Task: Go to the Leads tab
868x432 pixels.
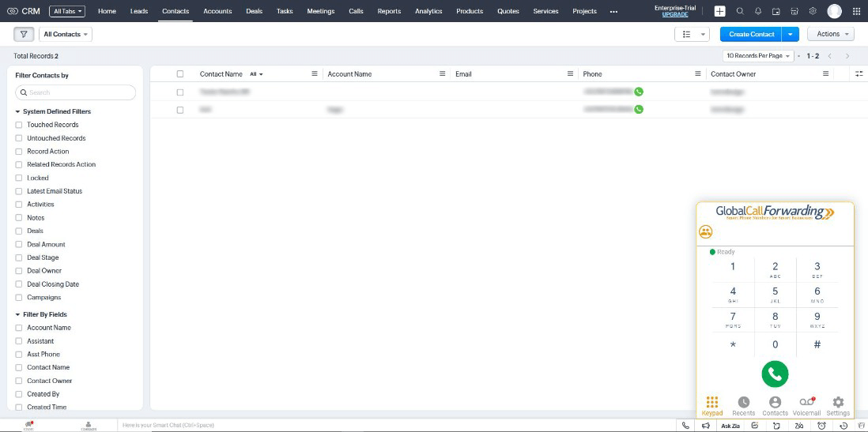Action: (x=139, y=11)
